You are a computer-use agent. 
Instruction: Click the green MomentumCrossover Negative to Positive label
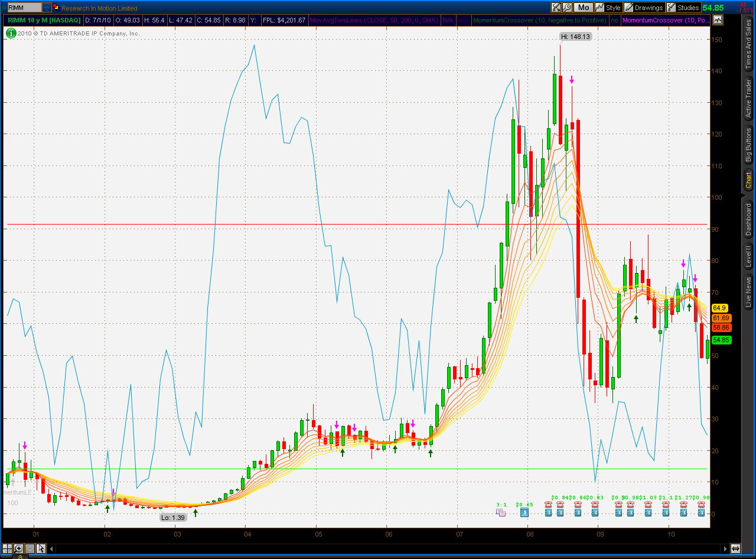540,20
